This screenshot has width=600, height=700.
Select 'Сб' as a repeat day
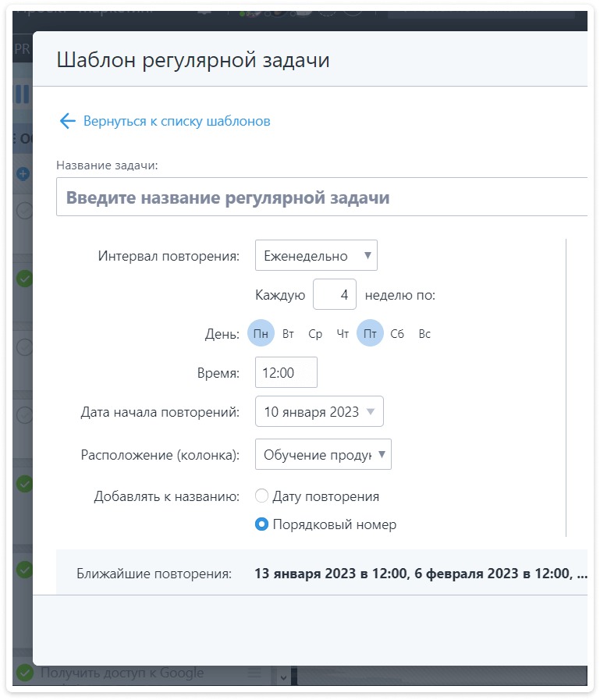coord(397,334)
